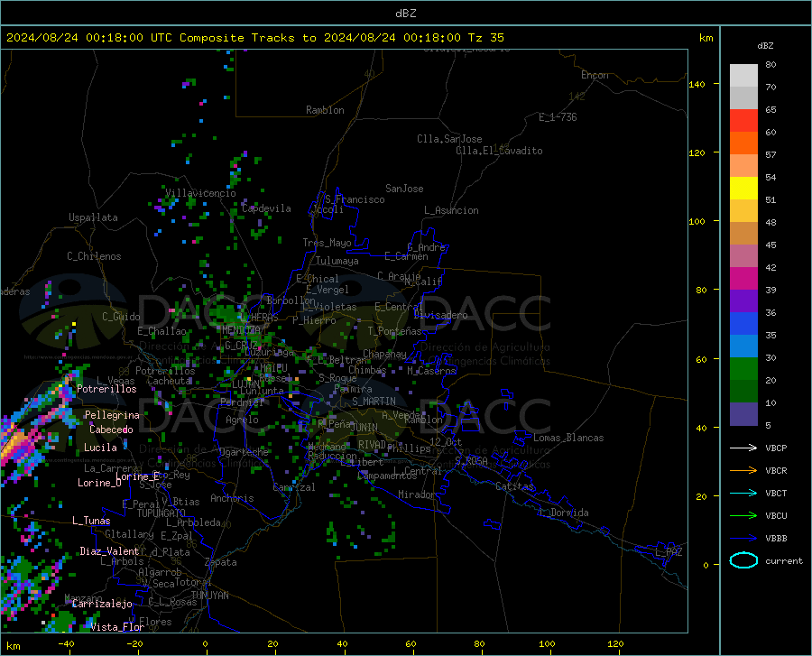Select the bright green 30 dBZ swatch
812x656 pixels.
pos(743,369)
